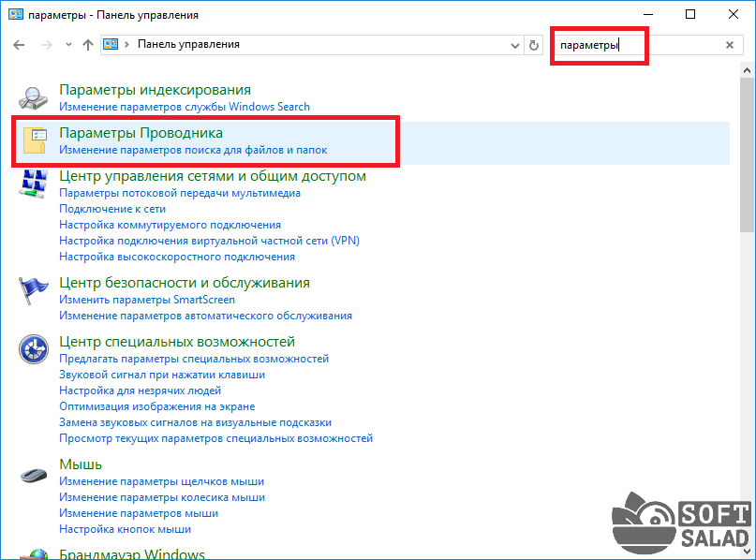Open Звуковой сигнал при нажатии клавиши
The image size is (756, 560).
(162, 375)
